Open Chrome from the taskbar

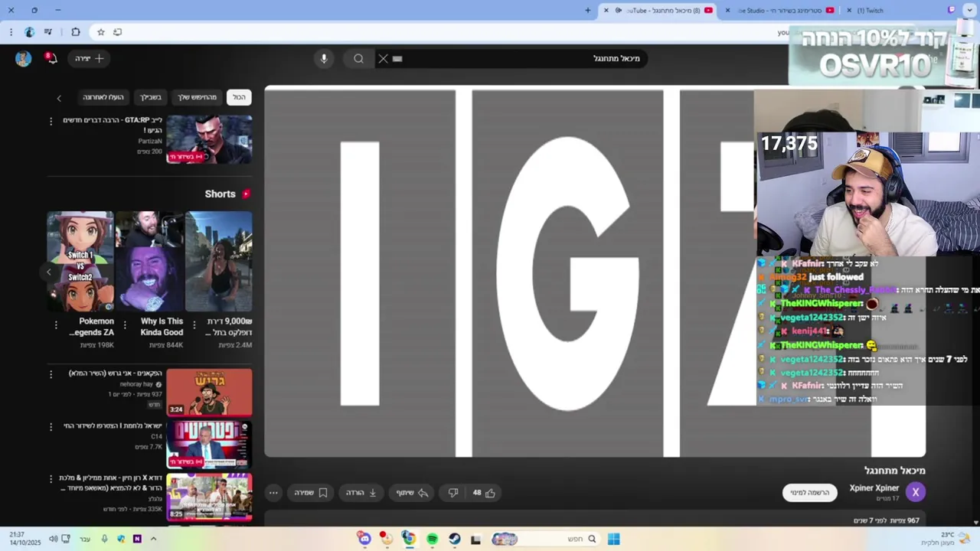pos(409,539)
